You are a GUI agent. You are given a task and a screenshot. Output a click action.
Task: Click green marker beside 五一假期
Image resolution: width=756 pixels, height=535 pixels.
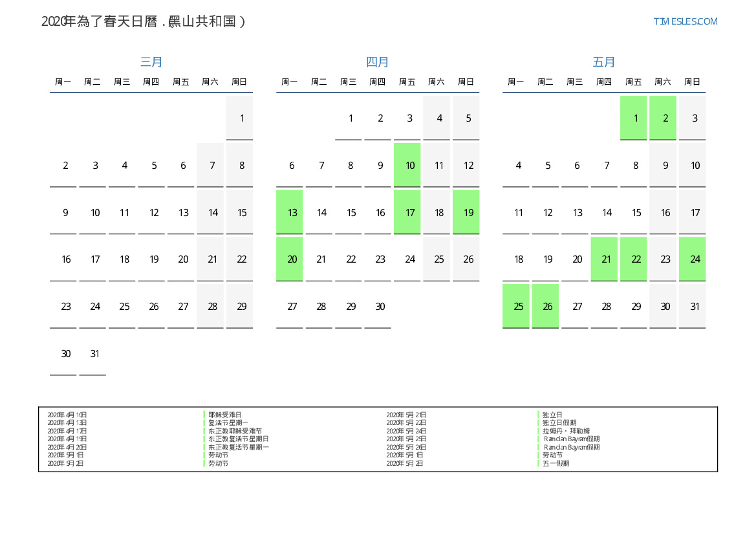click(x=538, y=463)
